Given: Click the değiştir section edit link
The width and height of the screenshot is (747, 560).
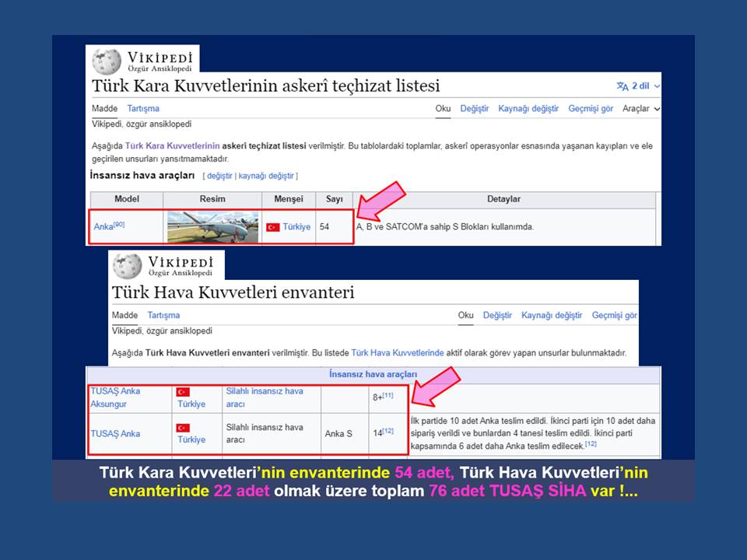Looking at the screenshot, I should [219, 177].
